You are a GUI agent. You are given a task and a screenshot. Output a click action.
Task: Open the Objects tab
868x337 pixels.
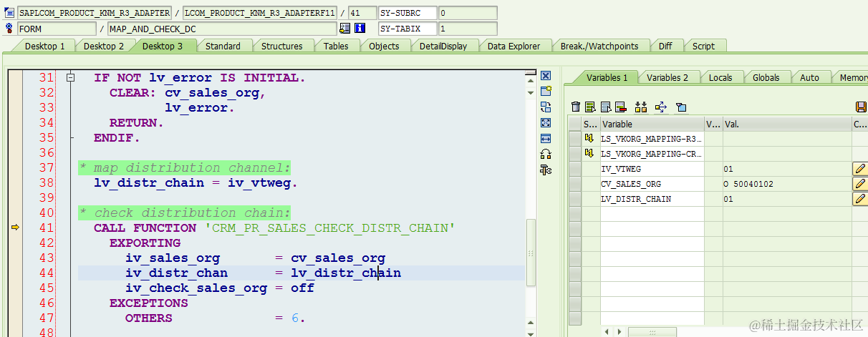(x=384, y=46)
